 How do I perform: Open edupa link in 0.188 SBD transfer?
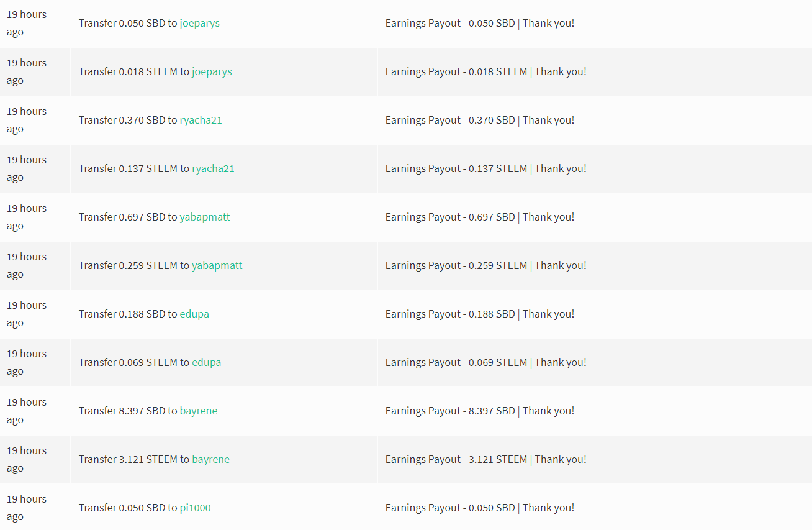coord(194,314)
